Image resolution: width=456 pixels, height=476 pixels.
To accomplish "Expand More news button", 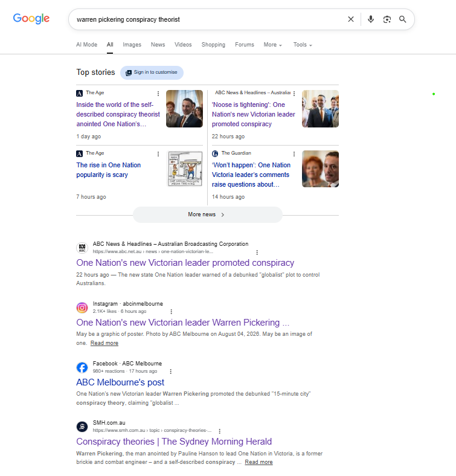I will [x=208, y=214].
